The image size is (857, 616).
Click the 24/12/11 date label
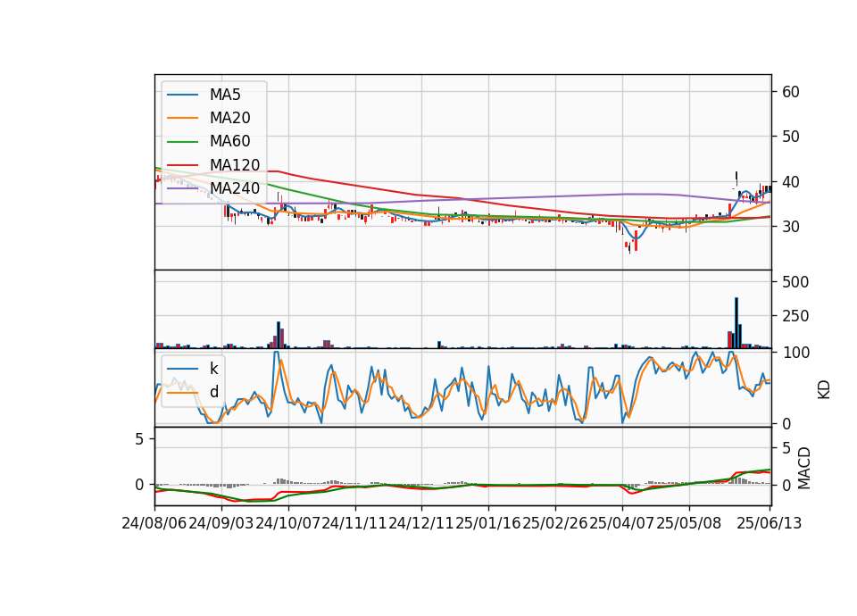[x=421, y=523]
